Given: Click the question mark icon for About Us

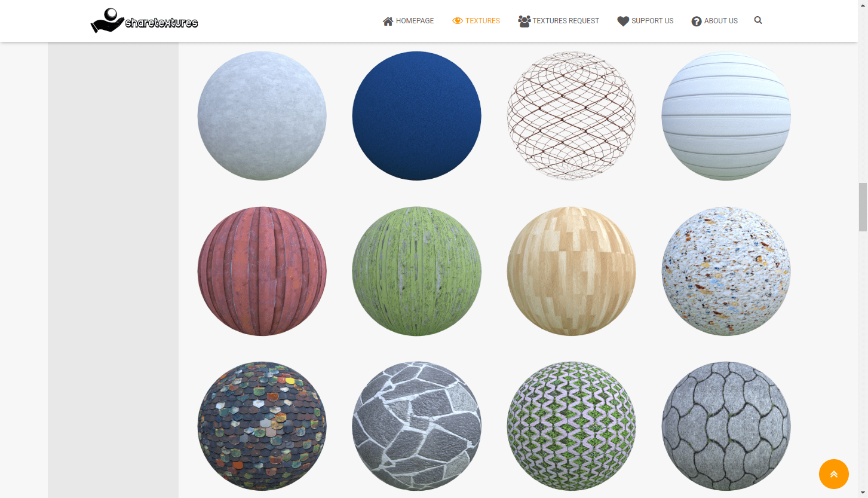Looking at the screenshot, I should tap(697, 21).
